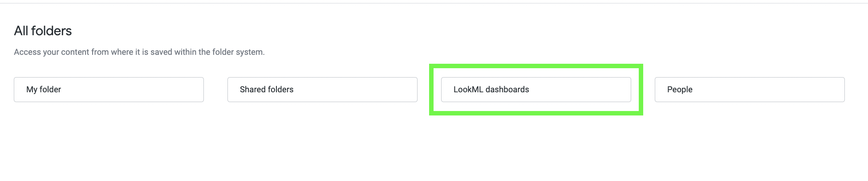Click the green-highlighted LookML dashboards card
This screenshot has width=868, height=181.
tap(536, 90)
